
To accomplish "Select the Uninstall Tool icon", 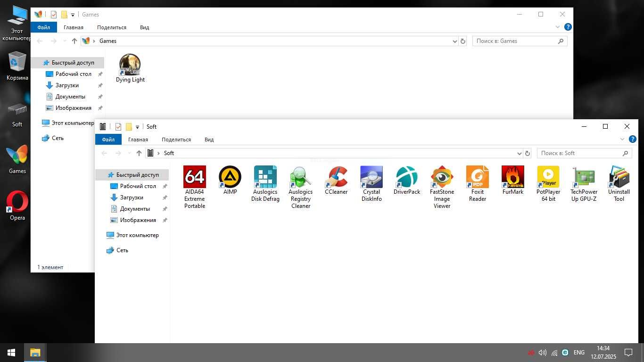I will (619, 184).
